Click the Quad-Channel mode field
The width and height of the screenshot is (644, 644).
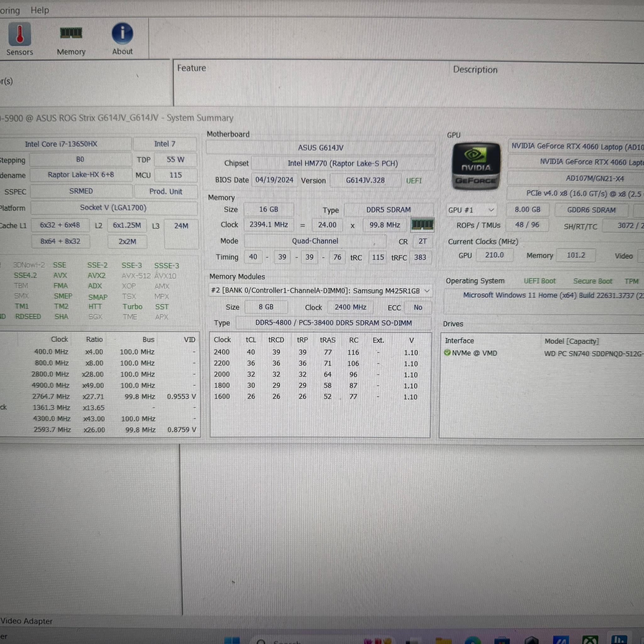point(315,241)
